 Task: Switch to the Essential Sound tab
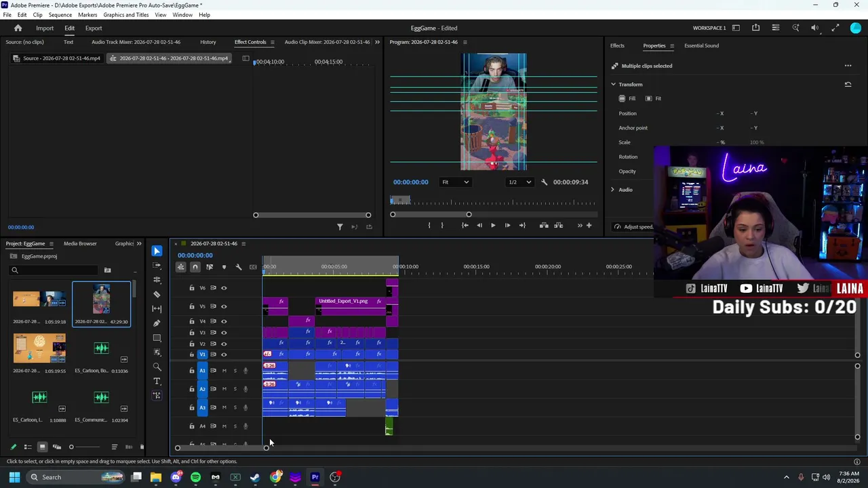(701, 45)
